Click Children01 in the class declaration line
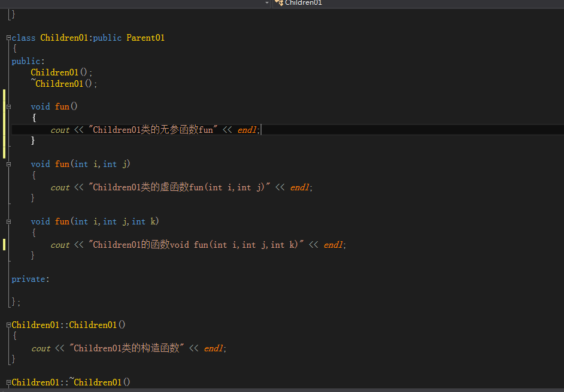 (64, 38)
